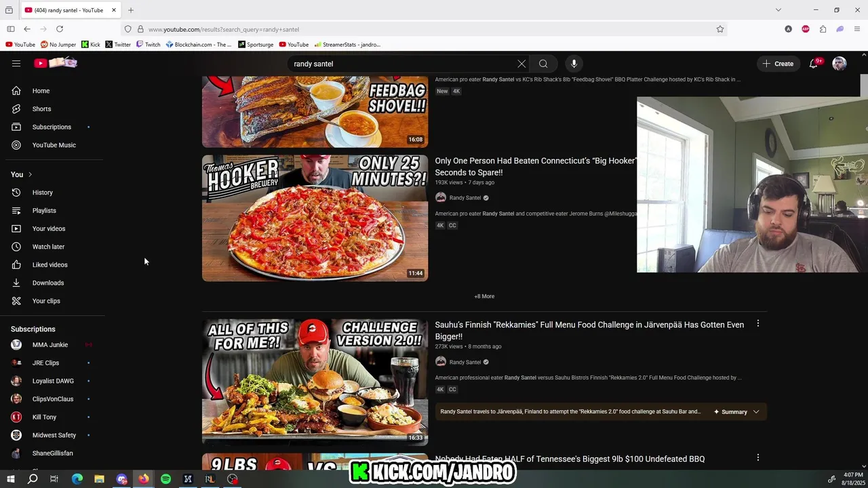Open the Windows Start menu
This screenshot has width=868, height=488.
pyautogui.click(x=10, y=479)
